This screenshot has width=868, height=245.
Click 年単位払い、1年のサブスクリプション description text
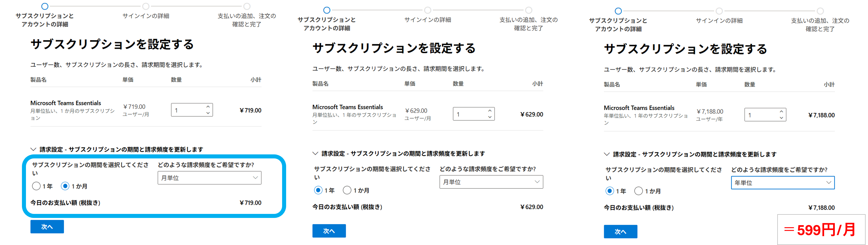click(646, 119)
